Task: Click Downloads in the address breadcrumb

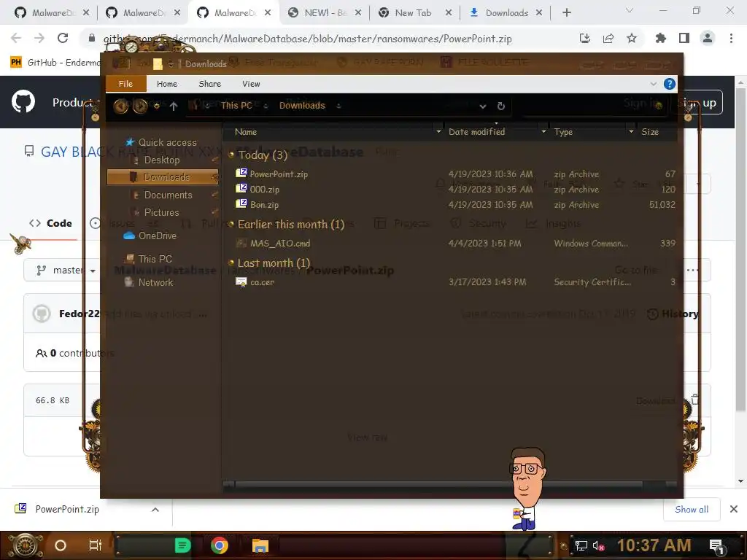Action: click(302, 105)
